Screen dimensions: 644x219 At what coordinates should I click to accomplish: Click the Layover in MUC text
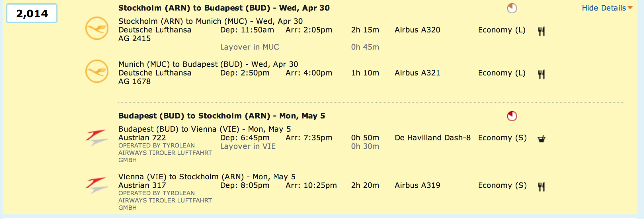(249, 47)
